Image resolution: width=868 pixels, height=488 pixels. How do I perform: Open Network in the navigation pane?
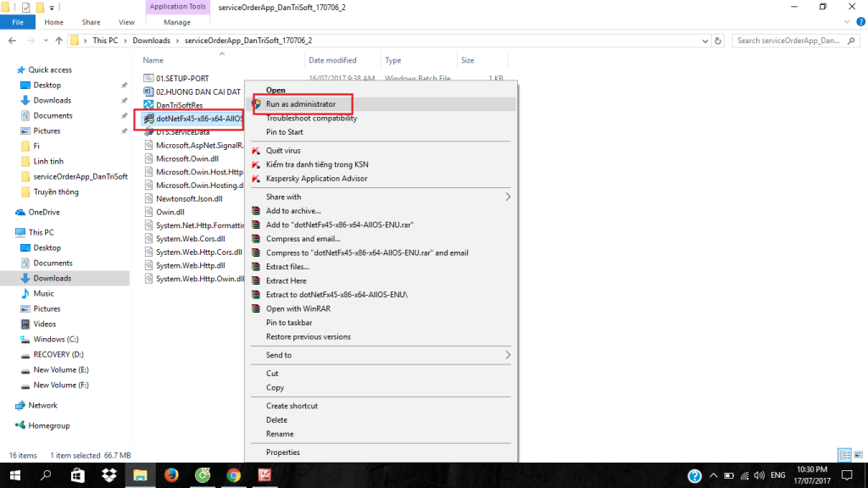[42, 406]
